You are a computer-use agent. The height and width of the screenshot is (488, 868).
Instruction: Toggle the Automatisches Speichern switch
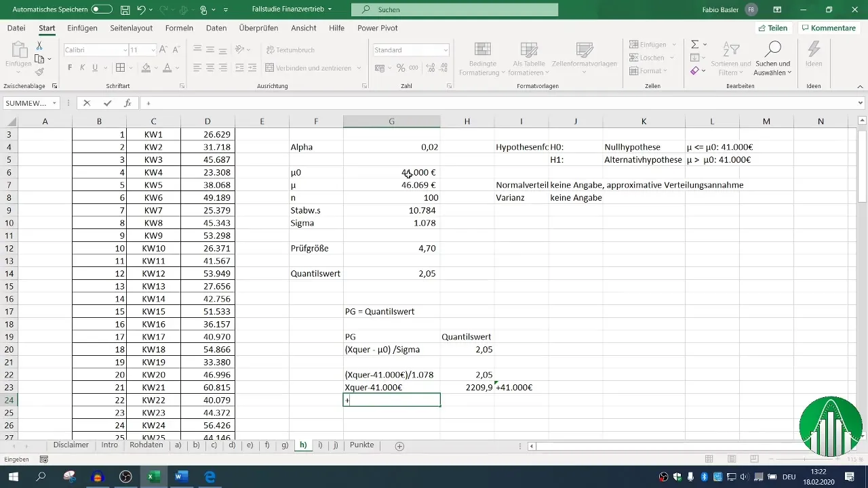point(102,9)
